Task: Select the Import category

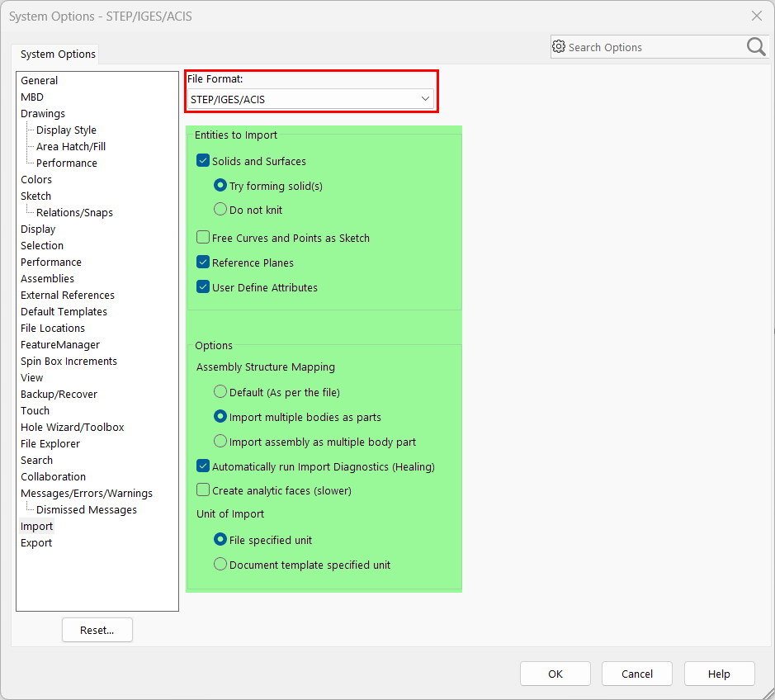Action: [36, 527]
